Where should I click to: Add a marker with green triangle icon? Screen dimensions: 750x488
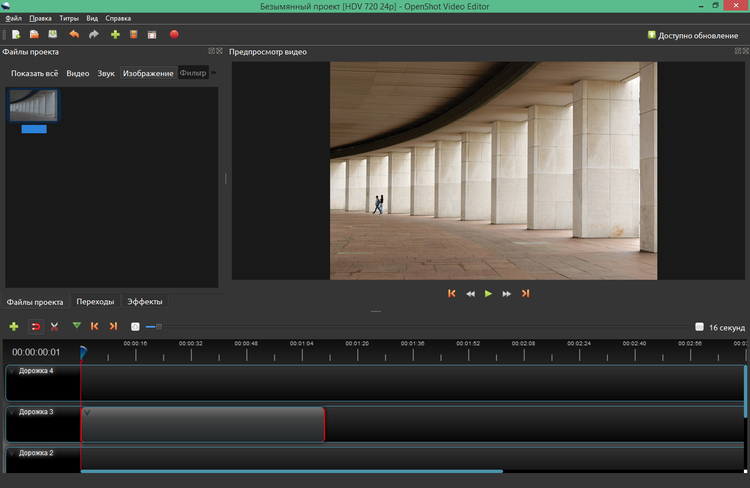(77, 326)
